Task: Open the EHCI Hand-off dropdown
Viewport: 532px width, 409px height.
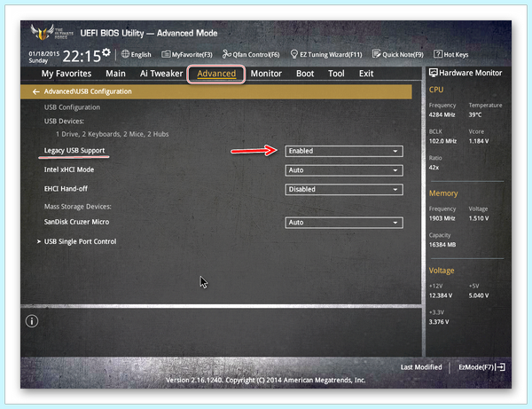Action: [344, 189]
